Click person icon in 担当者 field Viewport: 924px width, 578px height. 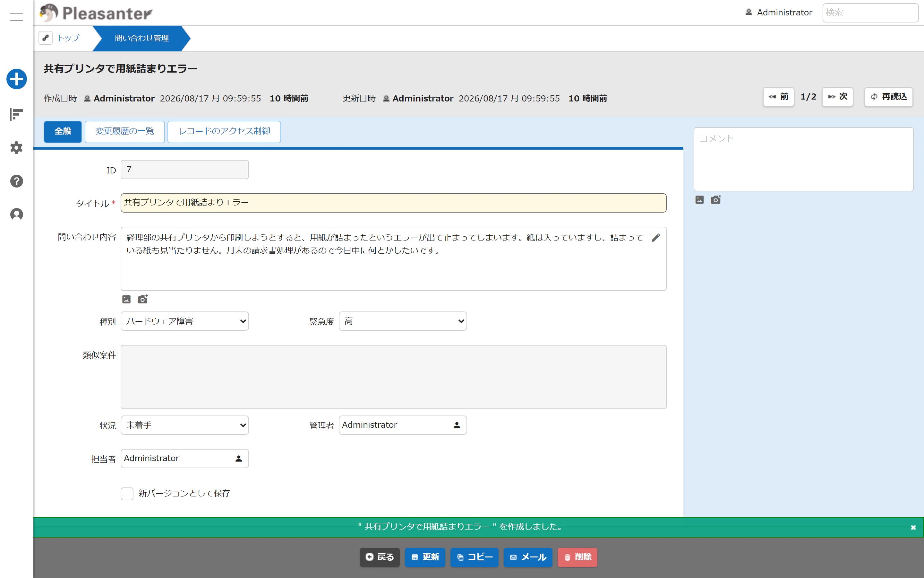pos(239,458)
